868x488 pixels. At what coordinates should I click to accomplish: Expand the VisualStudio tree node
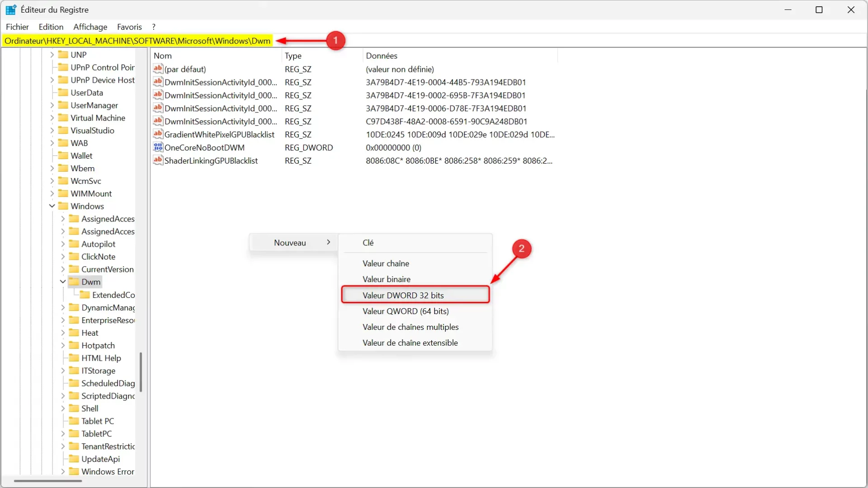[x=52, y=131]
